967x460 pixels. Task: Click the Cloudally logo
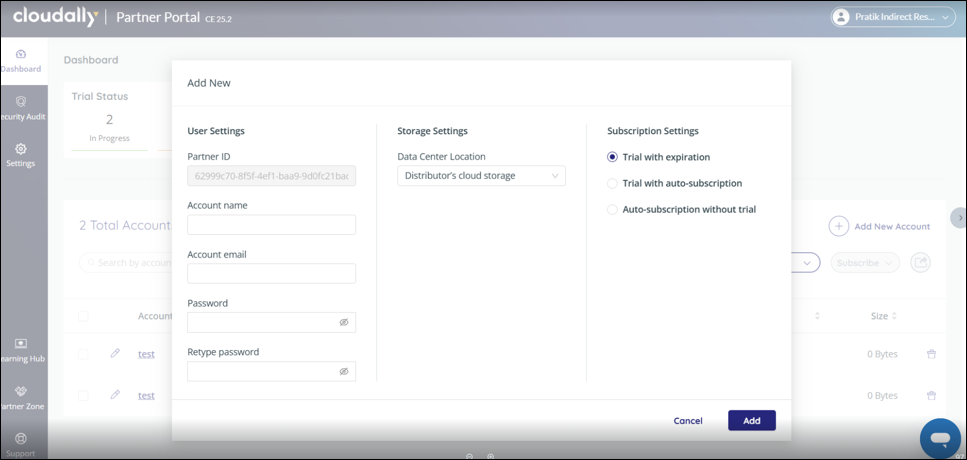[x=56, y=17]
